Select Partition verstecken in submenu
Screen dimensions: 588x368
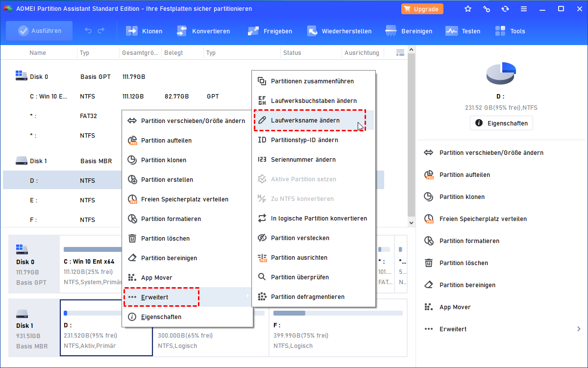(x=314, y=238)
